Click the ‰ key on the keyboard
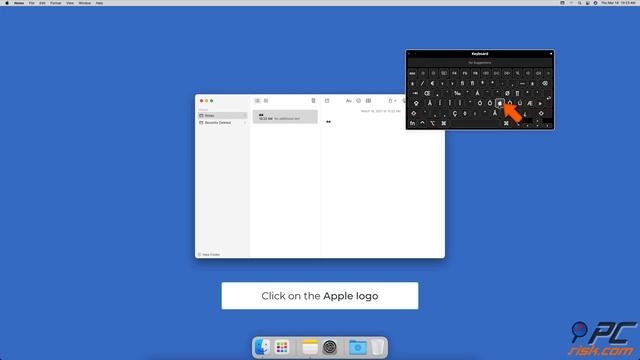Screen dimensions: 640x360 [457, 93]
